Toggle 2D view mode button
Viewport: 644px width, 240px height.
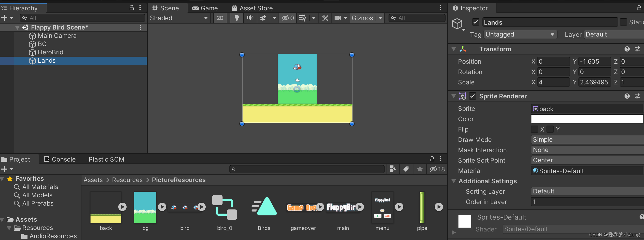220,18
